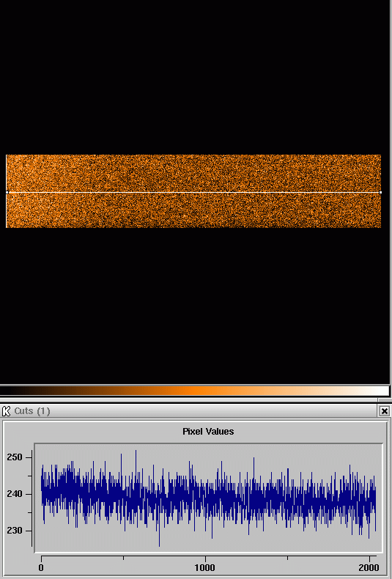
Task: Grab the right endpoint handle of the cut line
Action: point(380,192)
